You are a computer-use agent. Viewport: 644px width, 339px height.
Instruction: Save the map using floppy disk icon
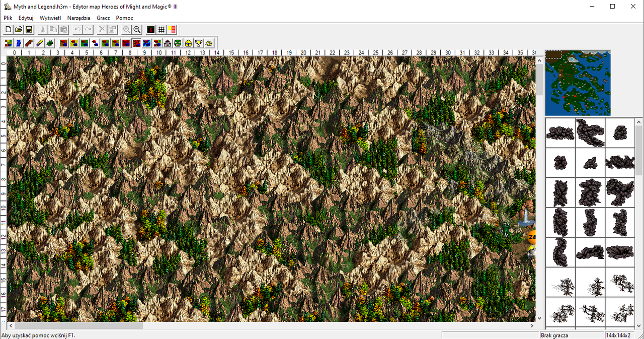point(29,30)
